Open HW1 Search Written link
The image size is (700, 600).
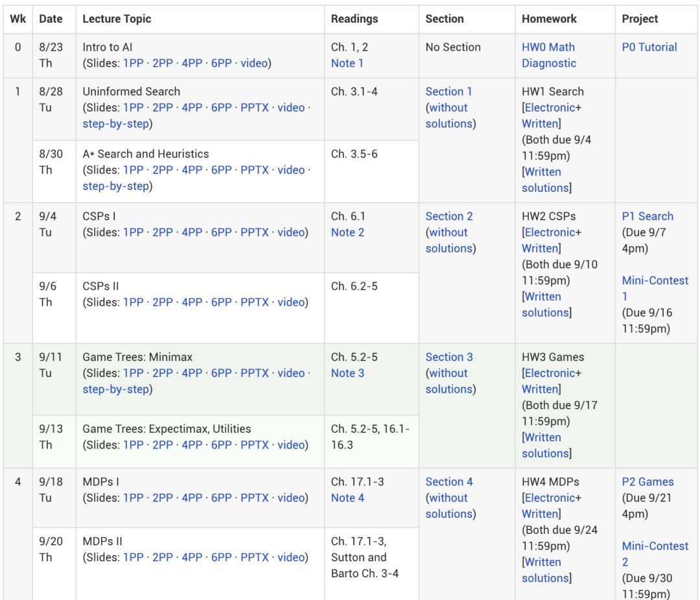click(540, 124)
